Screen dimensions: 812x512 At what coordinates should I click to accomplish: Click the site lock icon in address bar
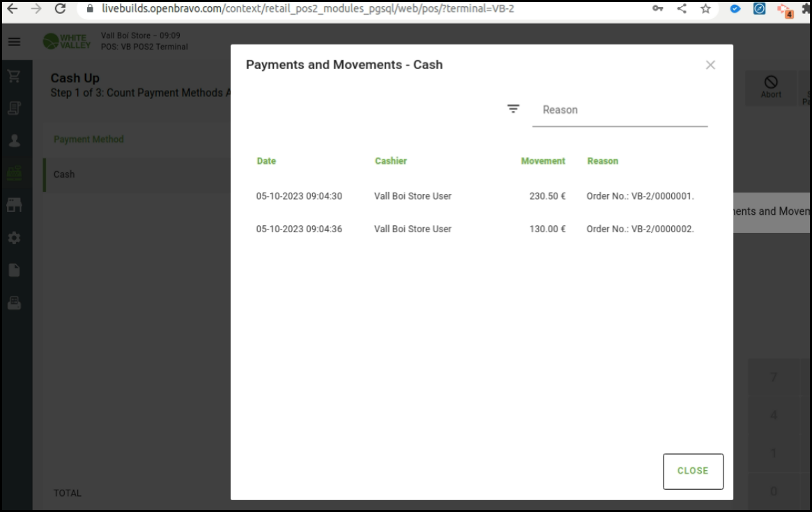[x=90, y=8]
